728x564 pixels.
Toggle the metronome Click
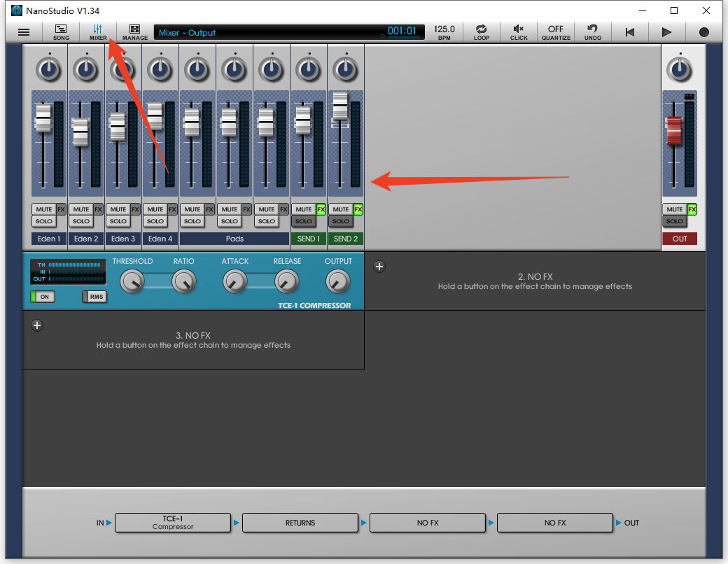click(x=519, y=32)
